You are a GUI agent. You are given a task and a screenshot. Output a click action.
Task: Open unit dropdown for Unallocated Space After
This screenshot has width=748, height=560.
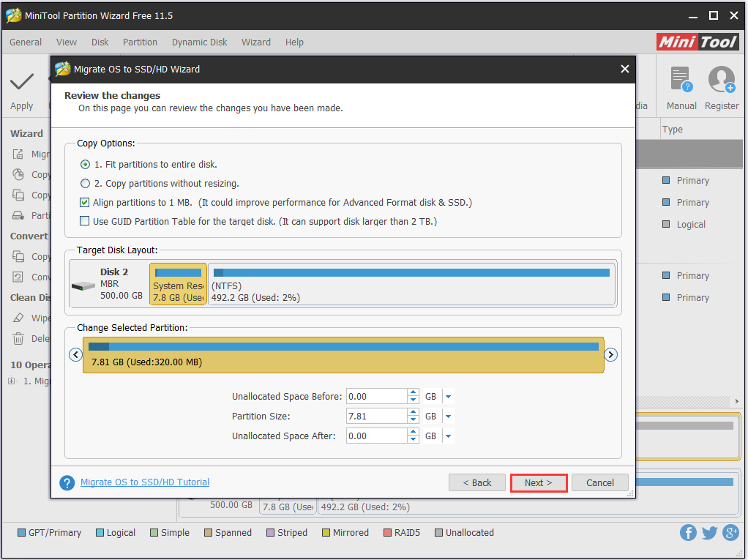click(x=448, y=436)
